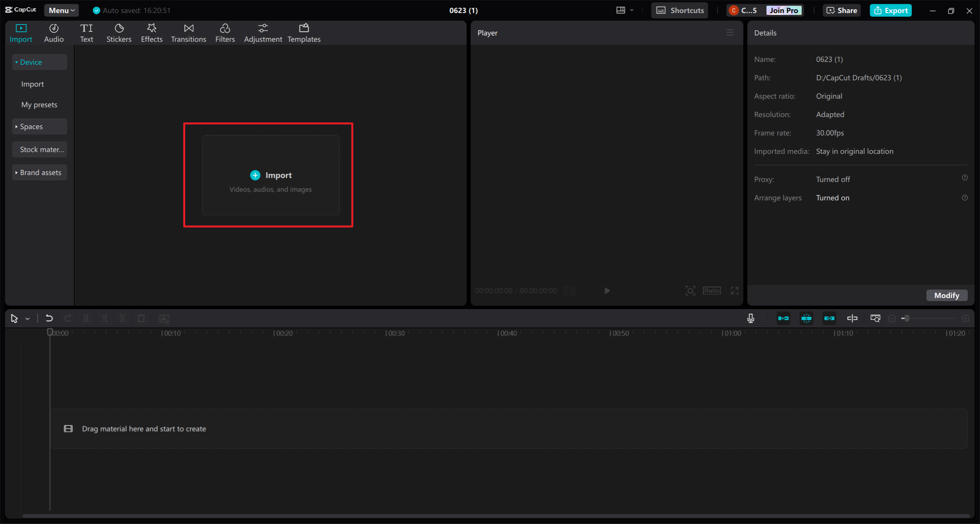Viewport: 980px width, 524px height.
Task: Click the fullscreen icon in Player
Action: tap(734, 291)
